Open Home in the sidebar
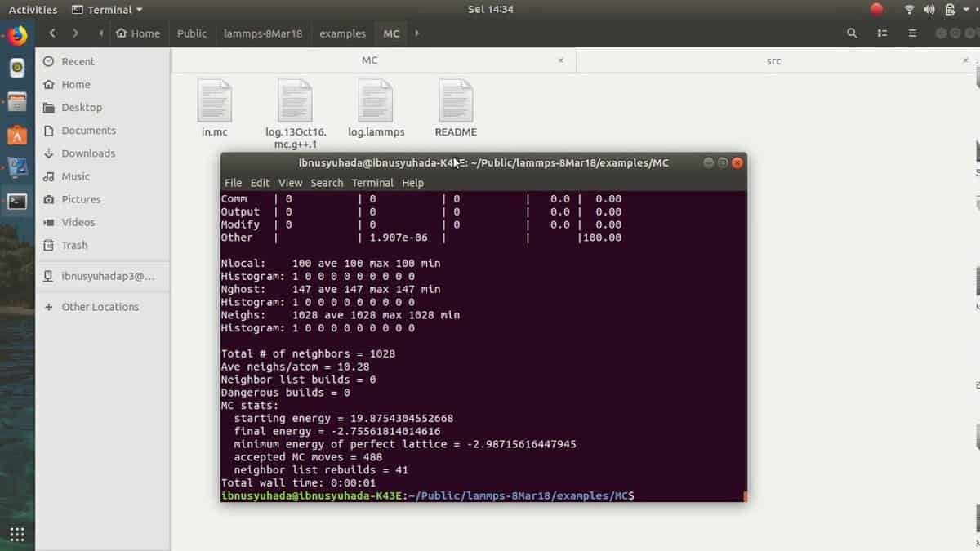This screenshot has height=551, width=980. 103,84
